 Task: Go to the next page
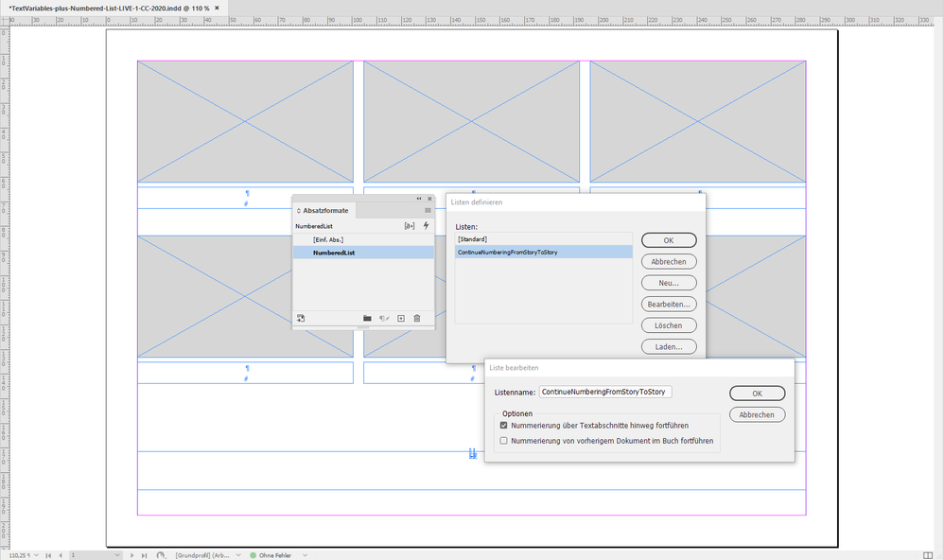pyautogui.click(x=131, y=555)
